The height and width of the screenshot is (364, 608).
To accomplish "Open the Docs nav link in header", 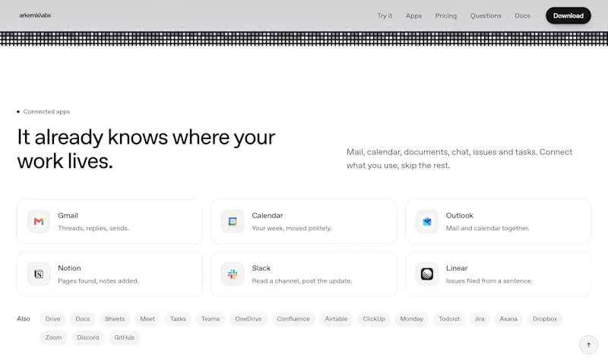I will (522, 16).
